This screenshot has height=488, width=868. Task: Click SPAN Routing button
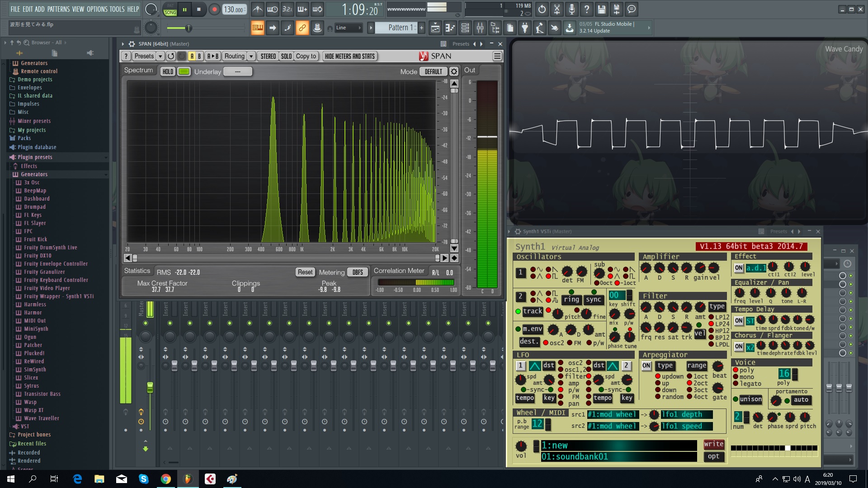point(234,56)
